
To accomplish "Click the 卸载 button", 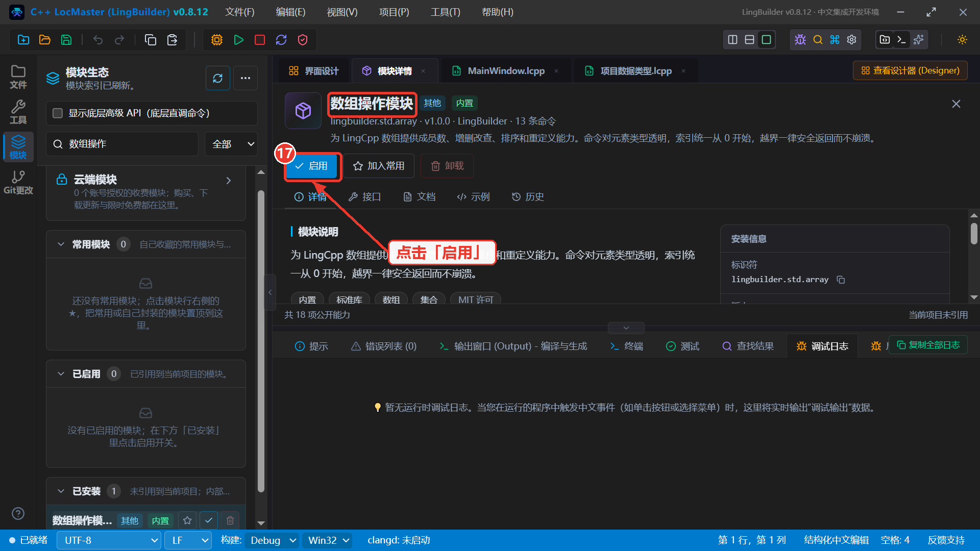I will 447,166.
